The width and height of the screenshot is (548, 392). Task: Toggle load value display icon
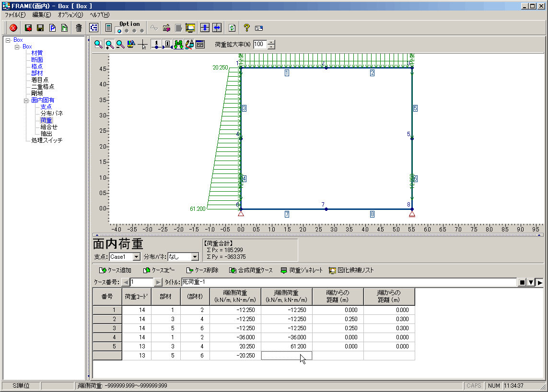coord(178,45)
